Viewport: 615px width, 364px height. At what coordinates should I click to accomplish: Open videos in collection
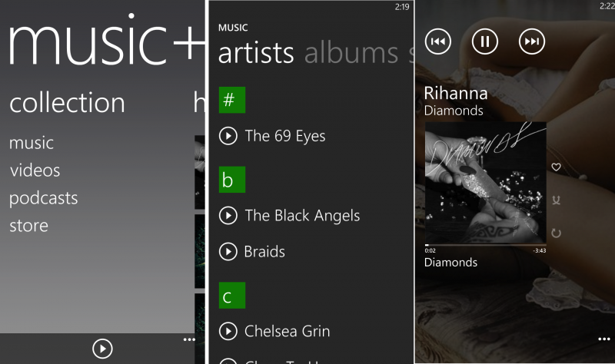(x=35, y=170)
